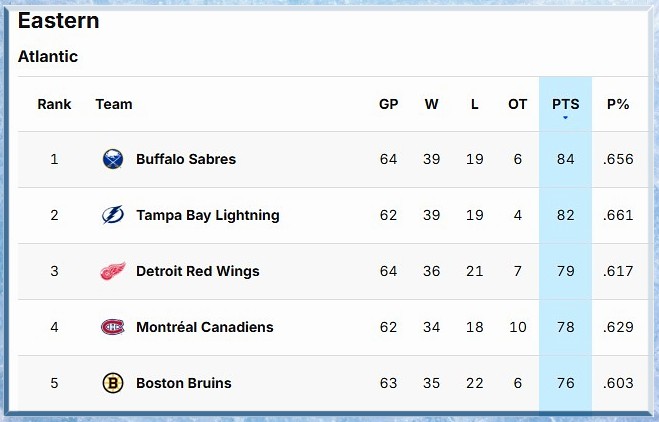
Task: Open the Boston Bruins team link
Action: coord(183,383)
